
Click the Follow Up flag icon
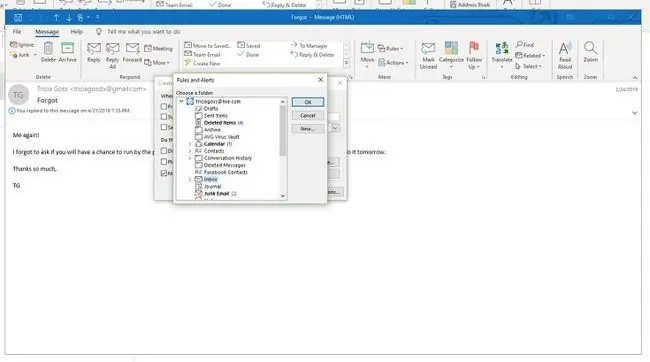[x=474, y=48]
